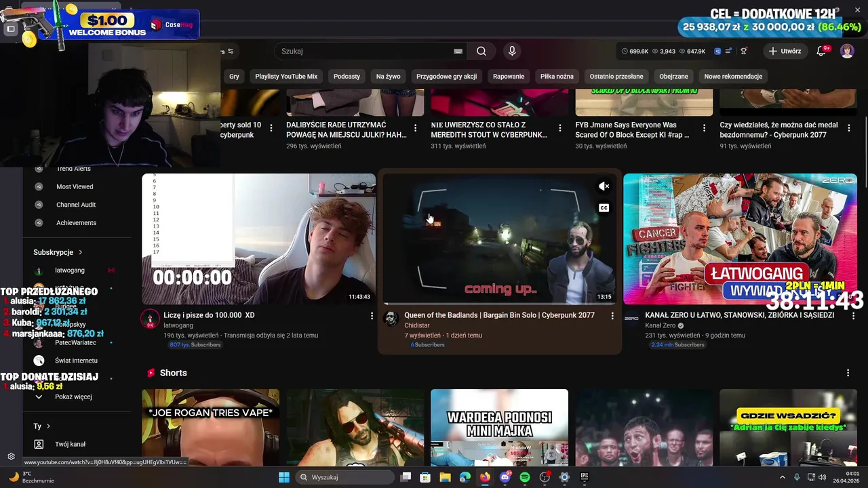Click the Liczę i pisze do 100.000 title
The height and width of the screenshot is (488, 868).
(x=209, y=315)
